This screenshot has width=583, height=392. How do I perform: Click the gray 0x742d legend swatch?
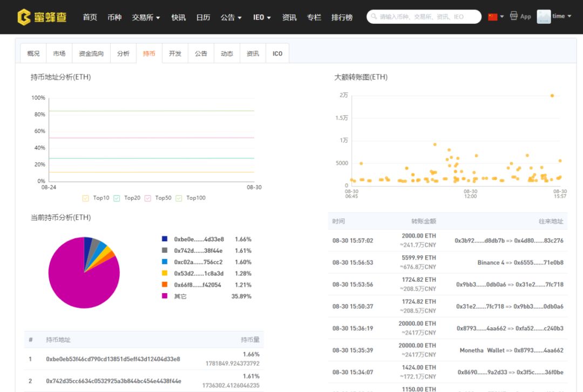tap(165, 251)
